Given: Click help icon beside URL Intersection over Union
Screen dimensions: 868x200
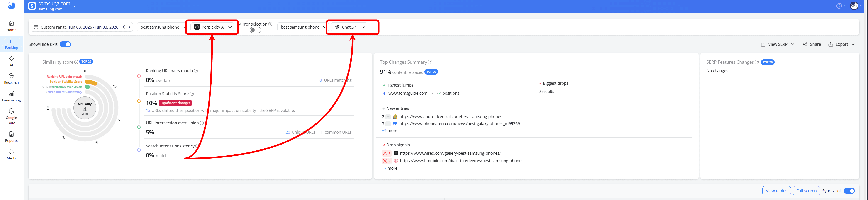Looking at the screenshot, I should [202, 123].
